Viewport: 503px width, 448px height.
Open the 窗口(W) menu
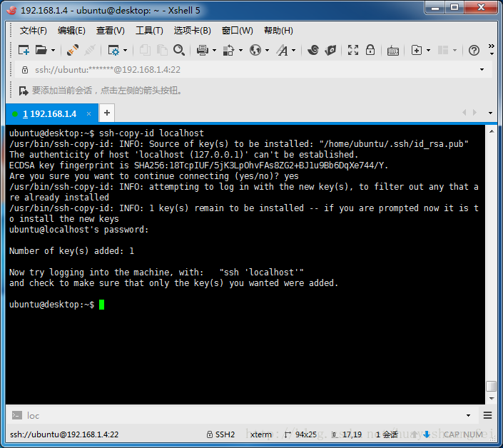click(x=237, y=31)
